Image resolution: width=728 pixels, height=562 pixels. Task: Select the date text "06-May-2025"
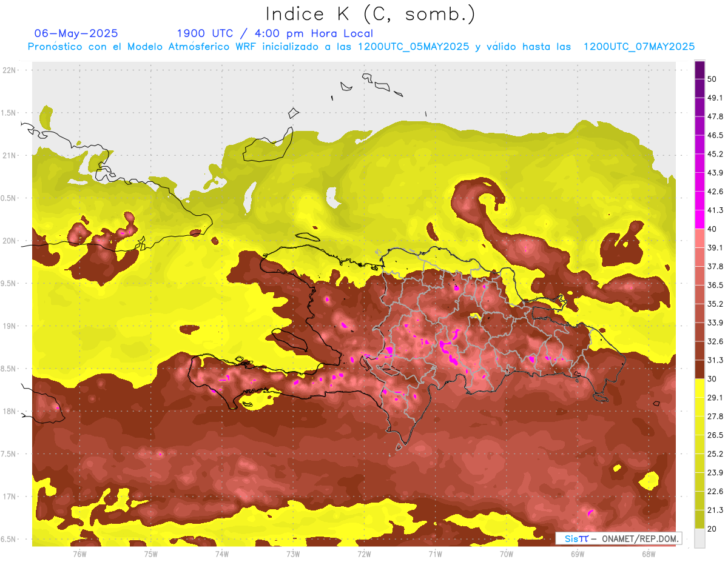76,33
